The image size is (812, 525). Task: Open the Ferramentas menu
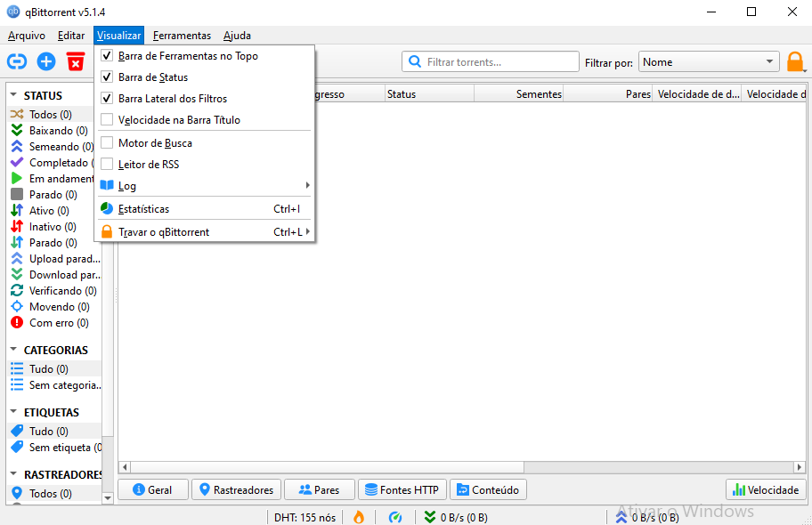182,36
